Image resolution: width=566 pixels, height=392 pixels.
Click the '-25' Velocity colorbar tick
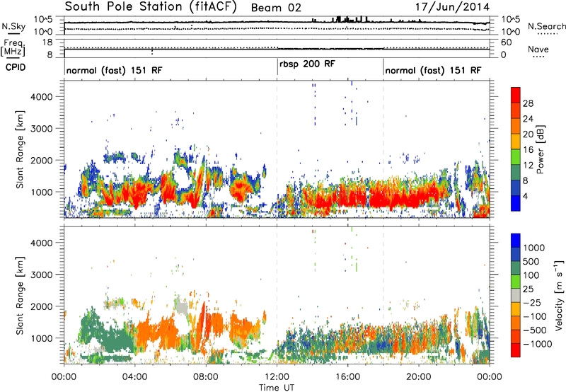532,302
